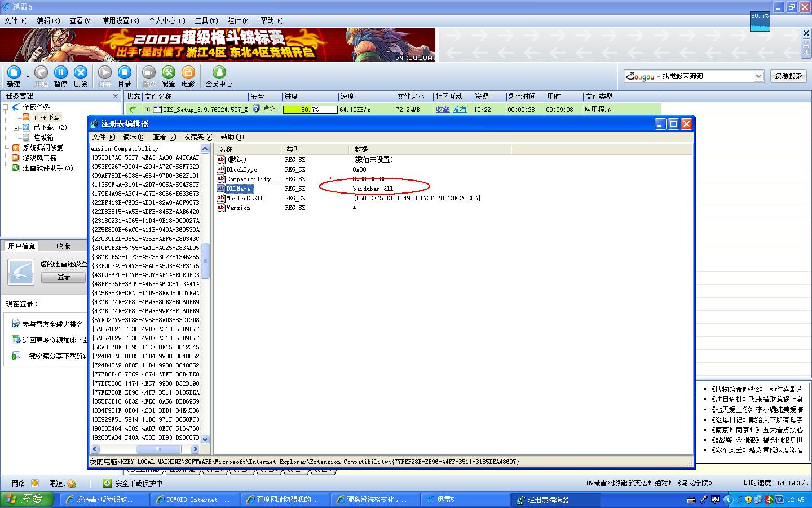Select 游戏风云榜 in the task tree

coord(39,158)
